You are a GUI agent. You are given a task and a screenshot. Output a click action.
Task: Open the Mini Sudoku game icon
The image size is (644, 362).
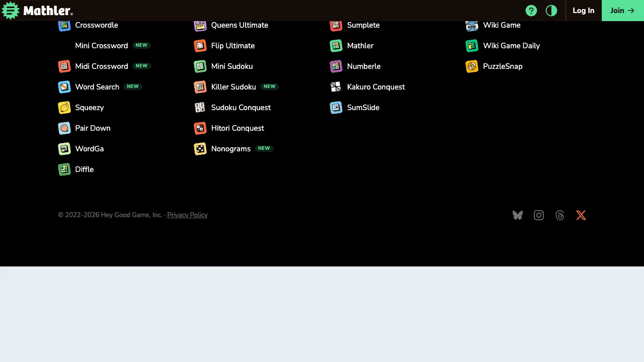click(x=200, y=66)
